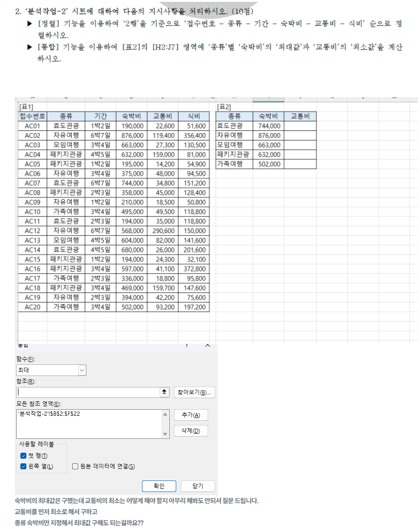Screen dimensions: 420x529
Task: Select the 372,800 식비 cell
Action: 194,269
